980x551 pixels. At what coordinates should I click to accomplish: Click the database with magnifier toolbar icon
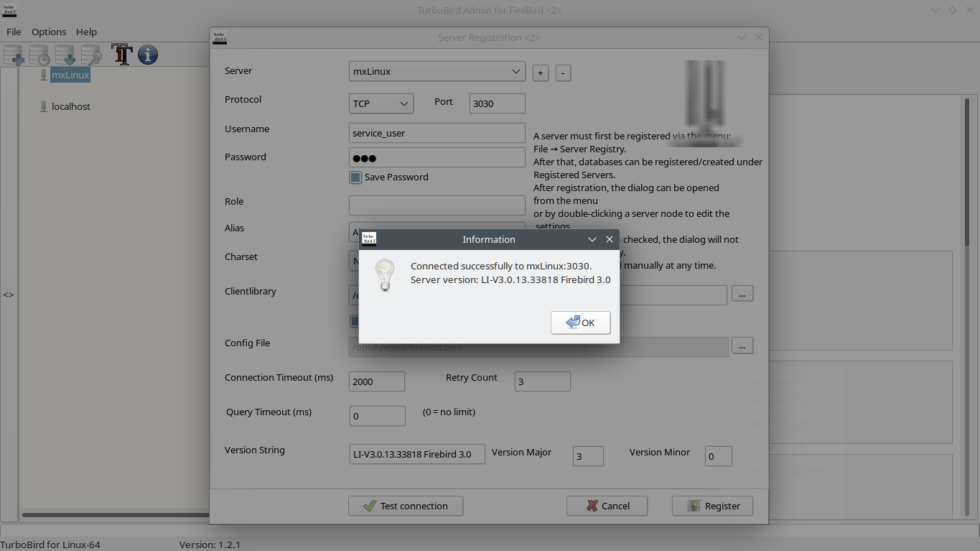point(91,55)
